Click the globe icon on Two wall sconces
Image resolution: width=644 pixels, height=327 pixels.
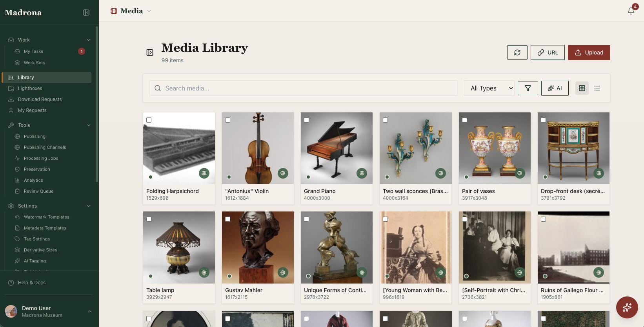coord(440,173)
